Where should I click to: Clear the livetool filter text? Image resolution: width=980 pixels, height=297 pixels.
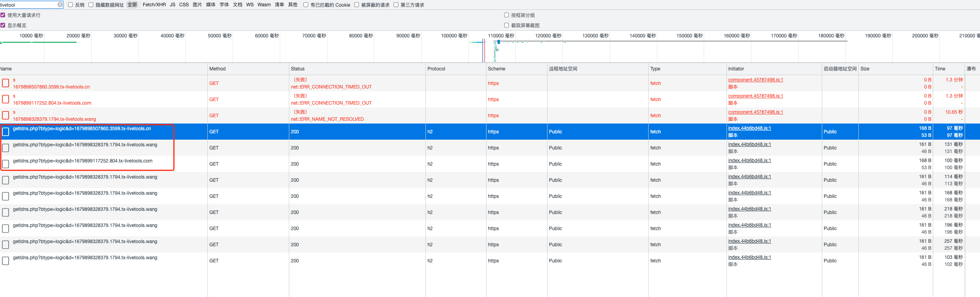coord(60,5)
